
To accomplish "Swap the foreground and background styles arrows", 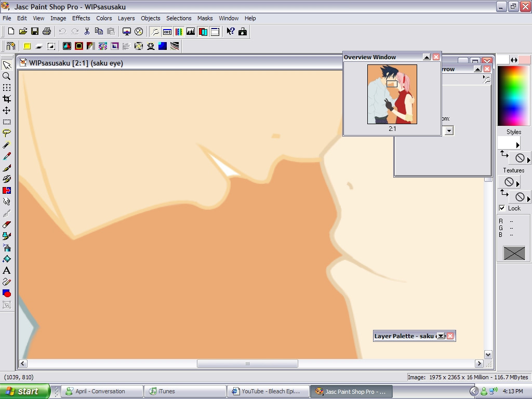I will point(504,155).
